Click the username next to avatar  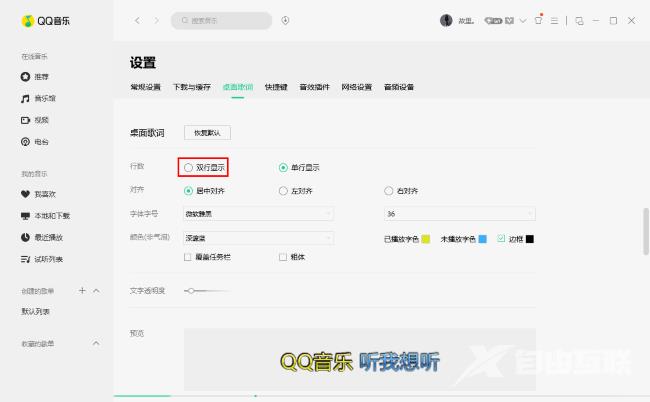pos(466,21)
